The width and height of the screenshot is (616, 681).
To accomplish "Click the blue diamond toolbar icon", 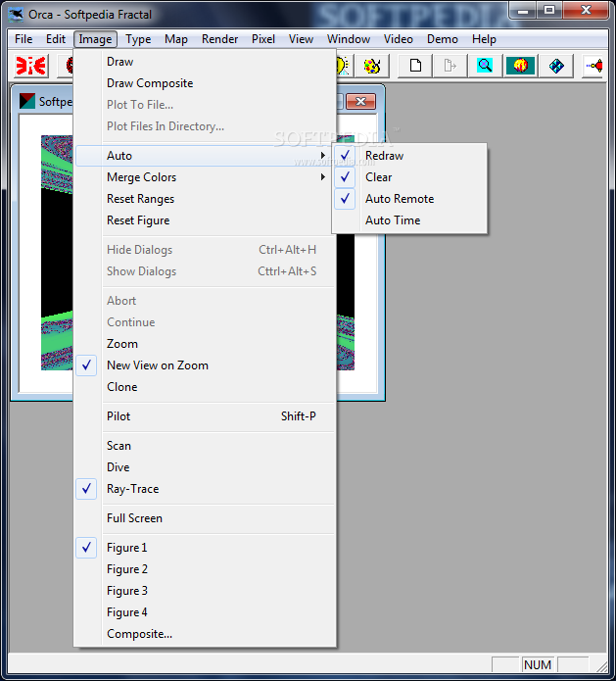I will pos(555,66).
